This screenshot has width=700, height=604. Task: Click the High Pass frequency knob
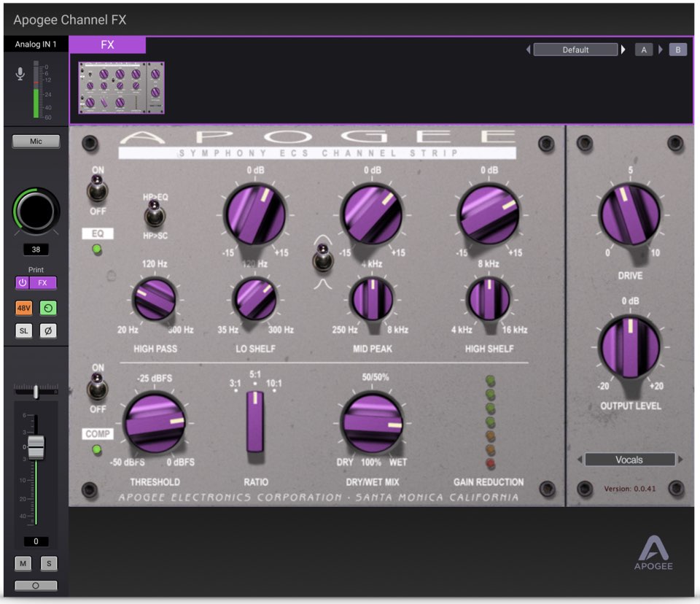155,299
